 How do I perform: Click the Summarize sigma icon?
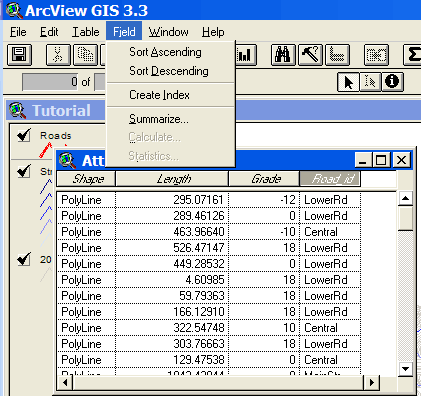pyautogui.click(x=412, y=55)
